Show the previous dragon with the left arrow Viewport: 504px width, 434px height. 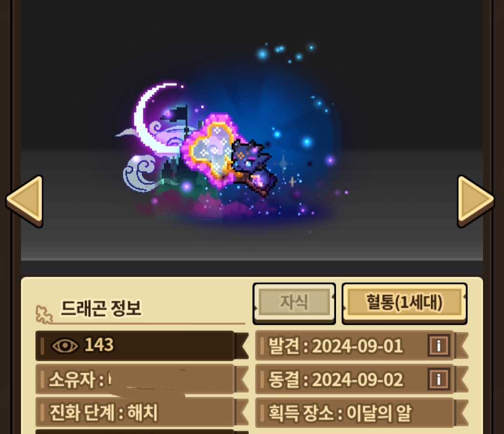(25, 201)
